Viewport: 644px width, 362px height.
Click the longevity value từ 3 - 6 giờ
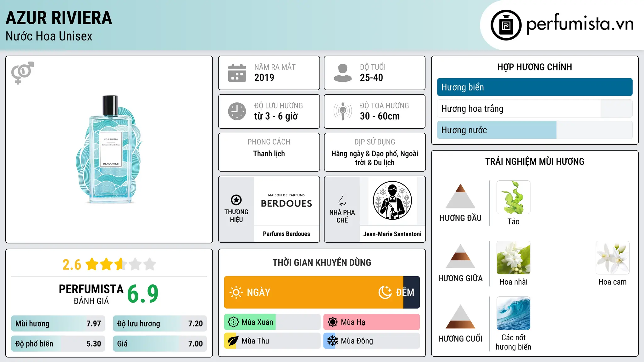point(276,116)
